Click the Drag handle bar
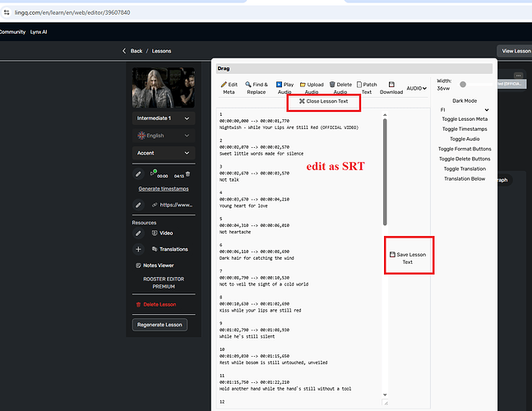Screen dimensions: 532x411 click(354, 68)
